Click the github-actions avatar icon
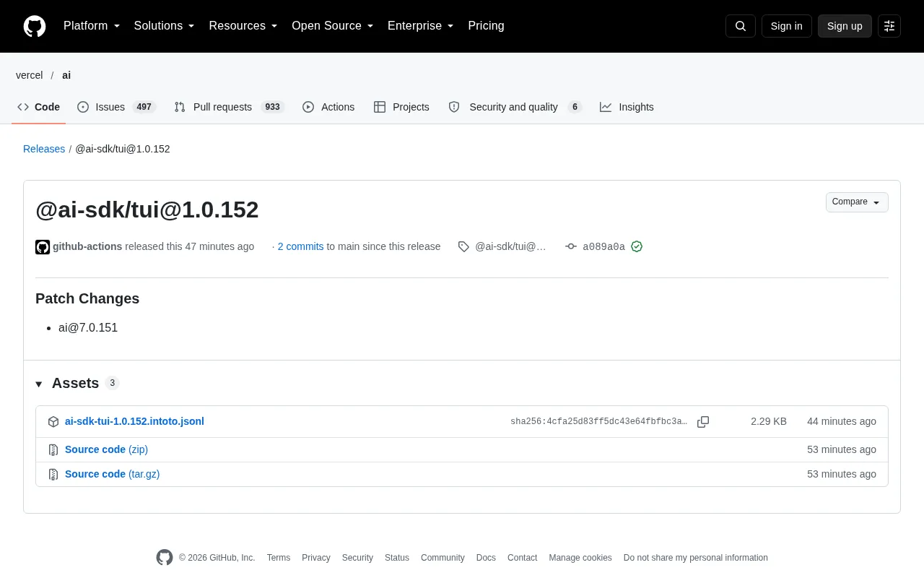Screen dimensions: 924x578 tap(43, 247)
